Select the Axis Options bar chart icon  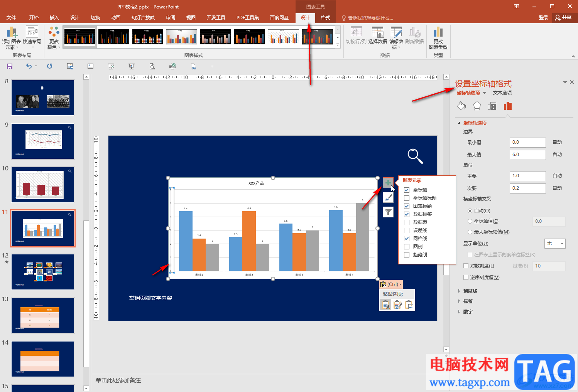click(x=508, y=106)
